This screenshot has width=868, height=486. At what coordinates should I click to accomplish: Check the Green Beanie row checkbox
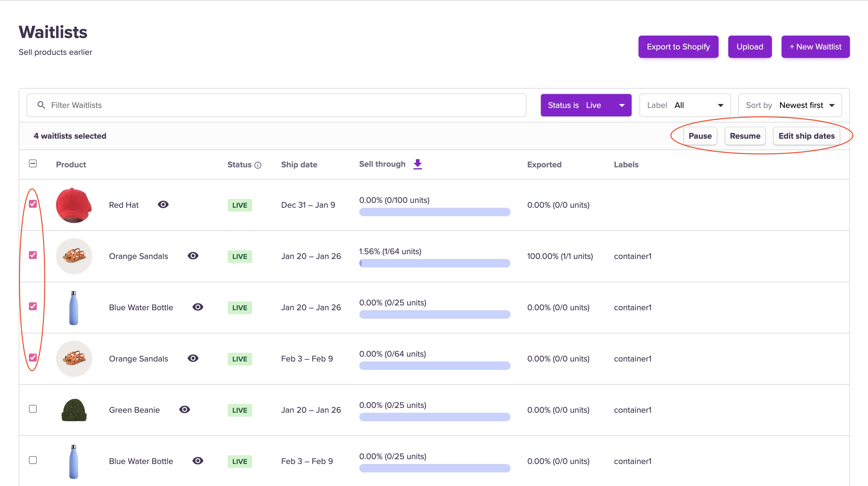[x=33, y=409]
